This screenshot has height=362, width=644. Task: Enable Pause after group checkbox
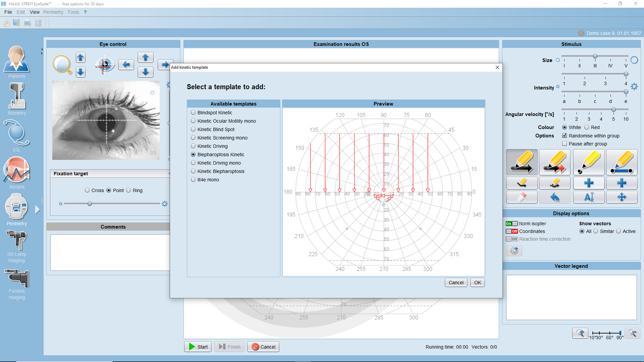(565, 144)
